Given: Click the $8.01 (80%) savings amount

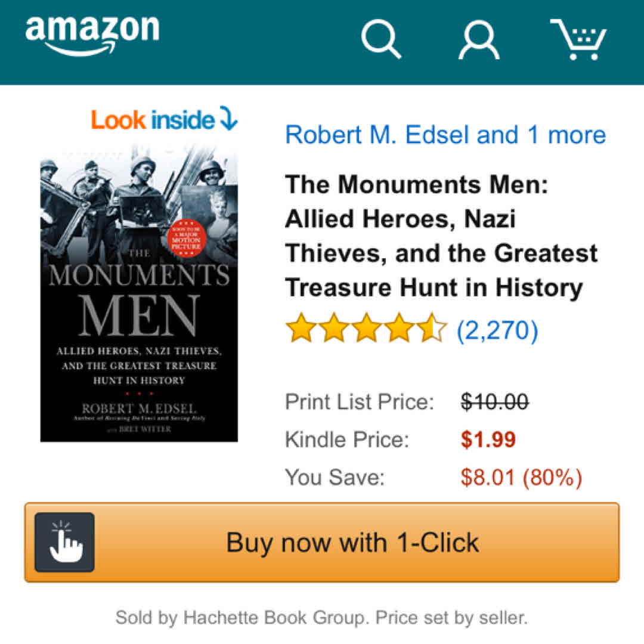Looking at the screenshot, I should tap(521, 477).
